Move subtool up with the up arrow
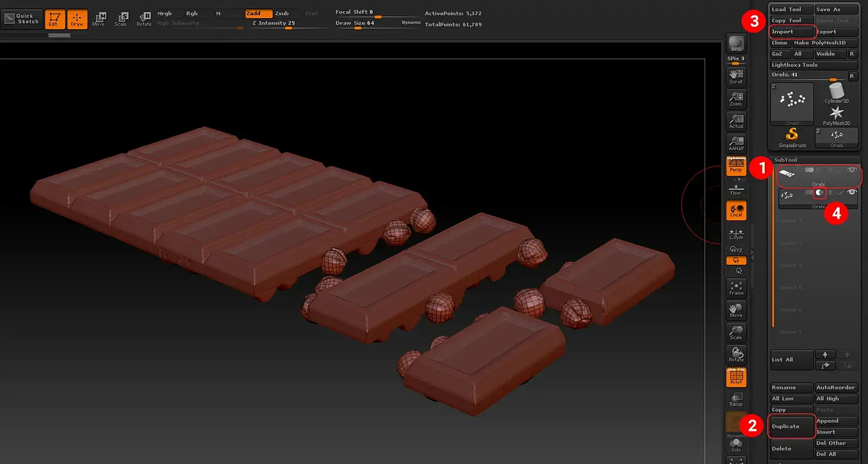Screen dimensions: 868x464 coord(825,354)
